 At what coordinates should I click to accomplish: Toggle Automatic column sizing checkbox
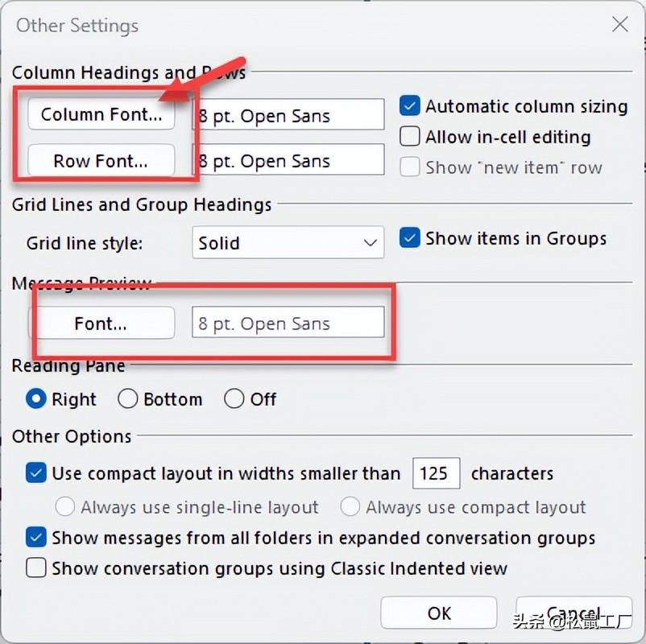pyautogui.click(x=410, y=106)
